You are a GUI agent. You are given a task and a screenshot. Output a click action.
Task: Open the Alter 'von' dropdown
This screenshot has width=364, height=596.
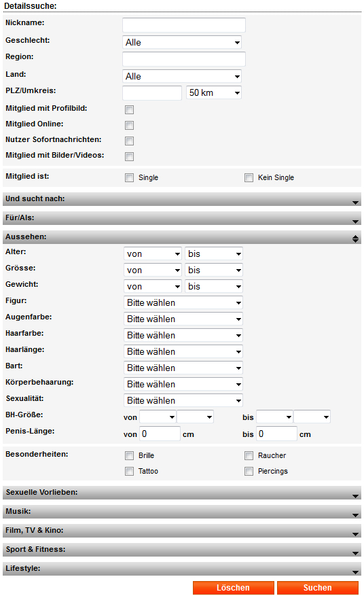click(x=153, y=253)
